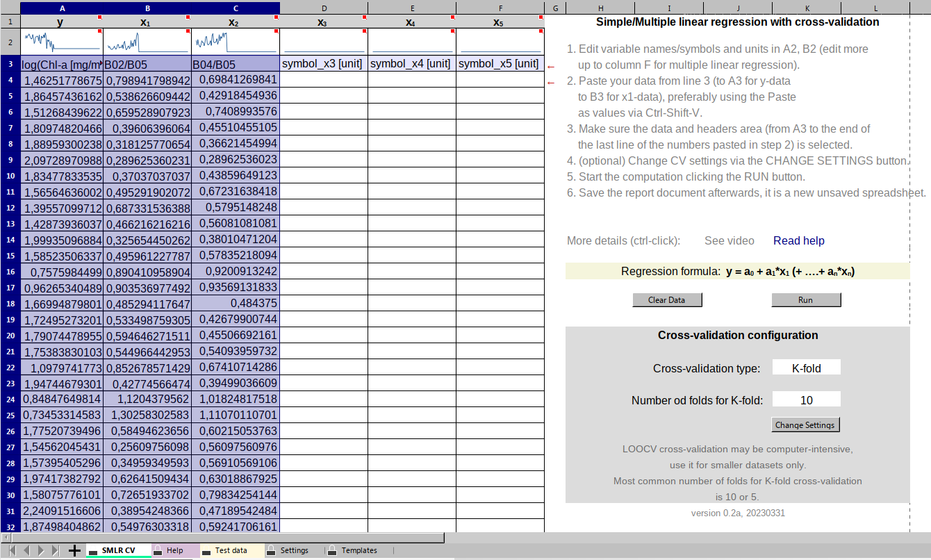Select row header 3
The height and width of the screenshot is (560, 931).
10,64
